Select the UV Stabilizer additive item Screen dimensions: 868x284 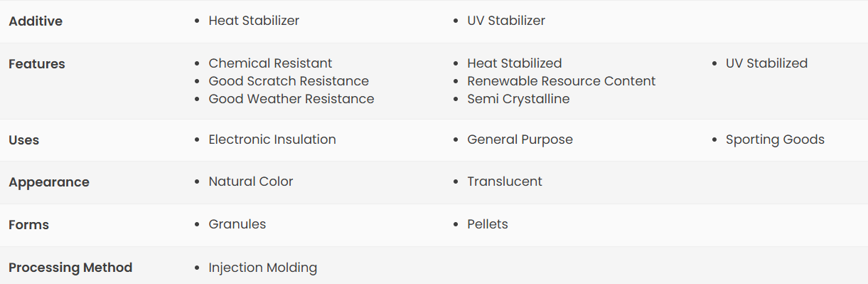click(506, 21)
